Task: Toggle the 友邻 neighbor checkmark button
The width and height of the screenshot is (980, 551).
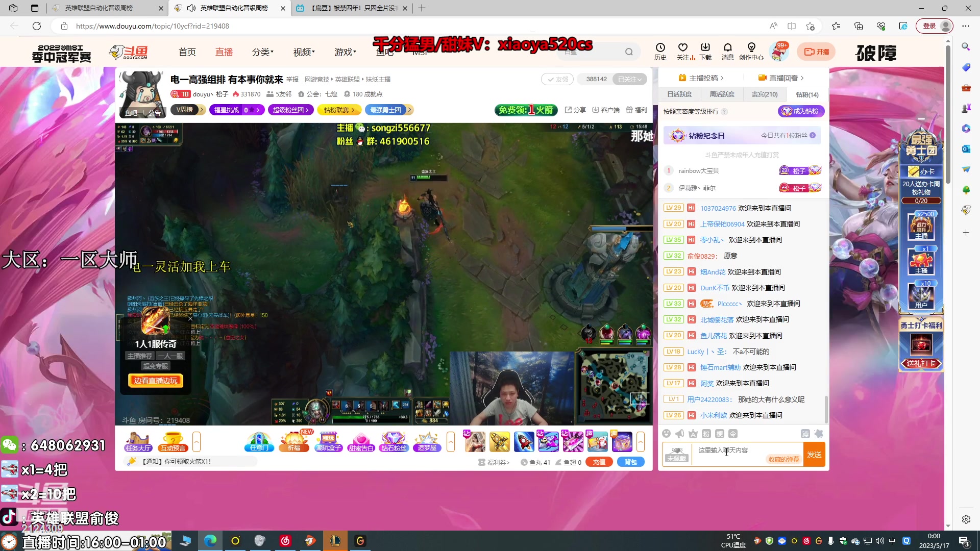Action: (557, 79)
